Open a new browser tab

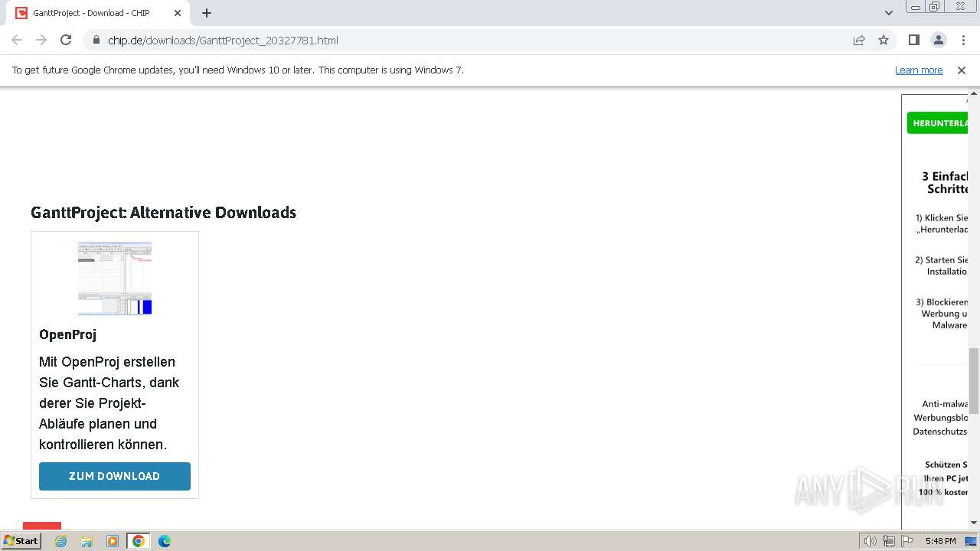[x=207, y=13]
